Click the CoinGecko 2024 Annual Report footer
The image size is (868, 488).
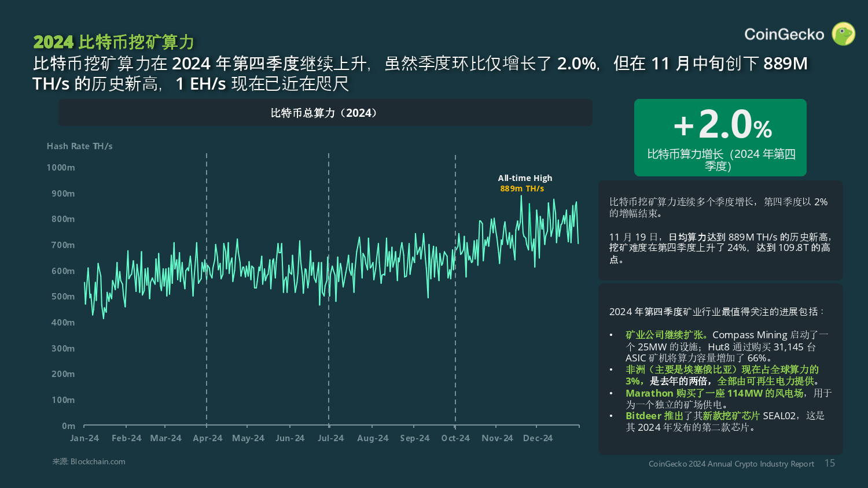click(731, 464)
